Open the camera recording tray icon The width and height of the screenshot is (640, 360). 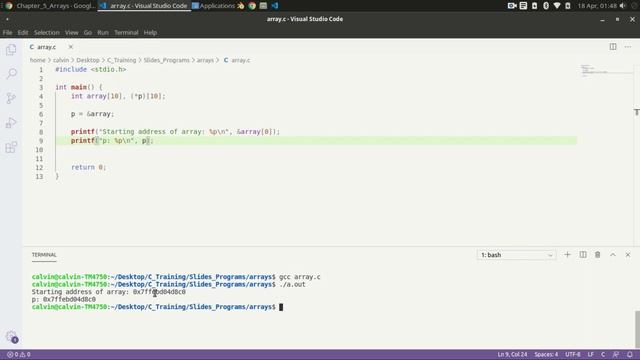512,6
